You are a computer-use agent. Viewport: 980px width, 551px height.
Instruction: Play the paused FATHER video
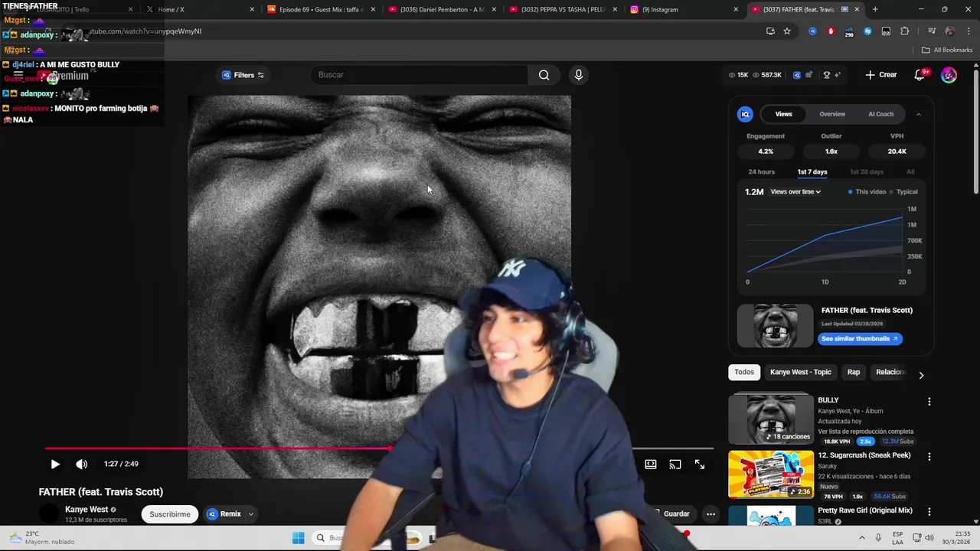(x=55, y=464)
